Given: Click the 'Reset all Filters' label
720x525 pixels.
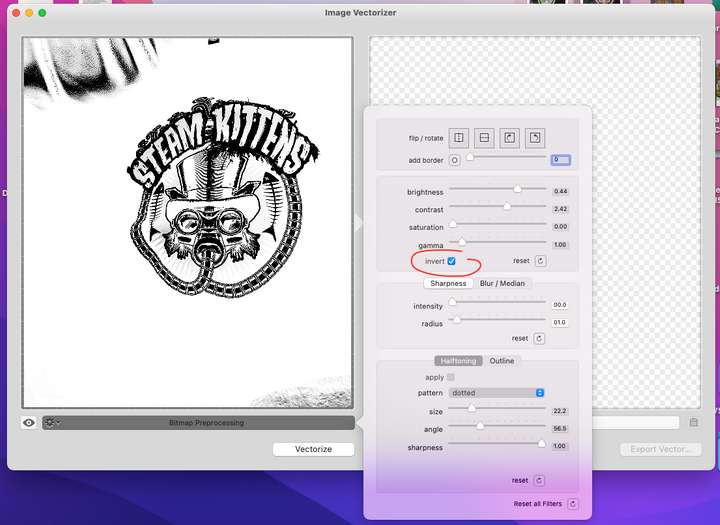Looking at the screenshot, I should [538, 504].
